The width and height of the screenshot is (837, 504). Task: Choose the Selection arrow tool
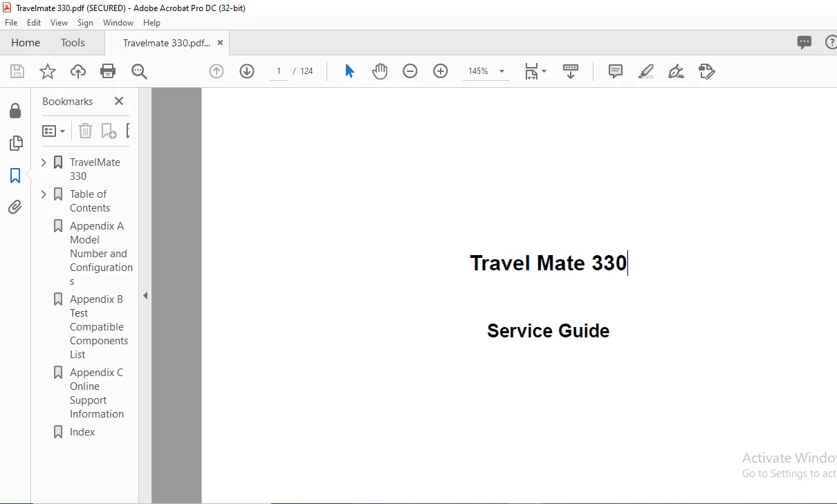click(x=349, y=71)
